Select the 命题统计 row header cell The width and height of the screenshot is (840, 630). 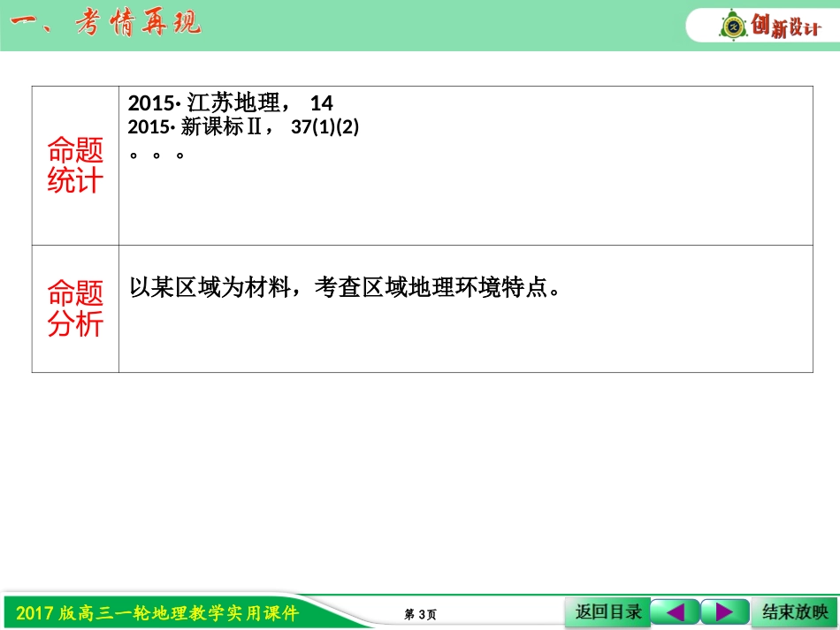point(75,165)
